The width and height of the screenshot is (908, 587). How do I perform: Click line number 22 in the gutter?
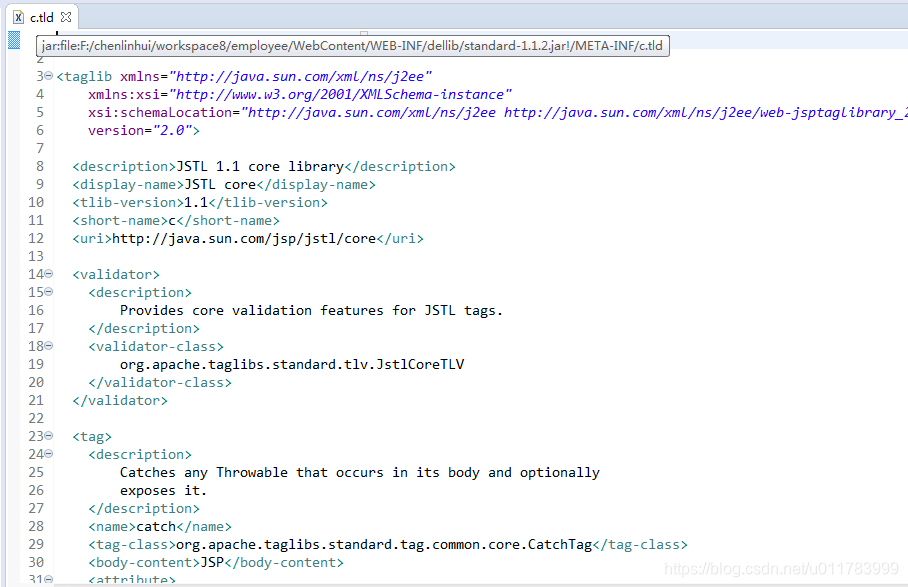click(x=36, y=418)
